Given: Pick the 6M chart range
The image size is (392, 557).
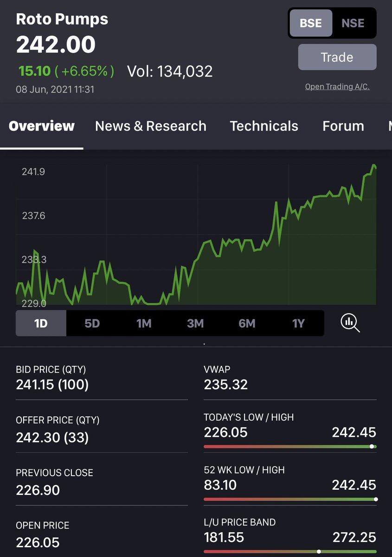Looking at the screenshot, I should [247, 323].
